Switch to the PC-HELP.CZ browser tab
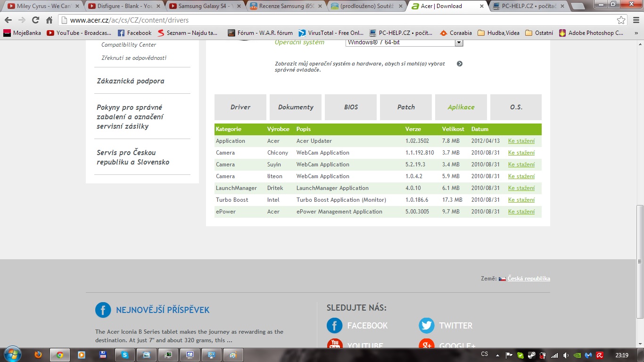This screenshot has width=644, height=362. coord(528,6)
